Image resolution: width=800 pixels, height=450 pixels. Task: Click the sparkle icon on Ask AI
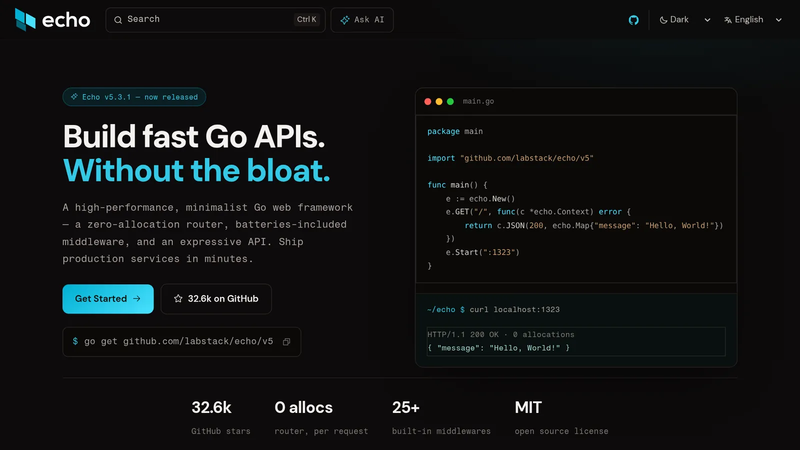345,20
